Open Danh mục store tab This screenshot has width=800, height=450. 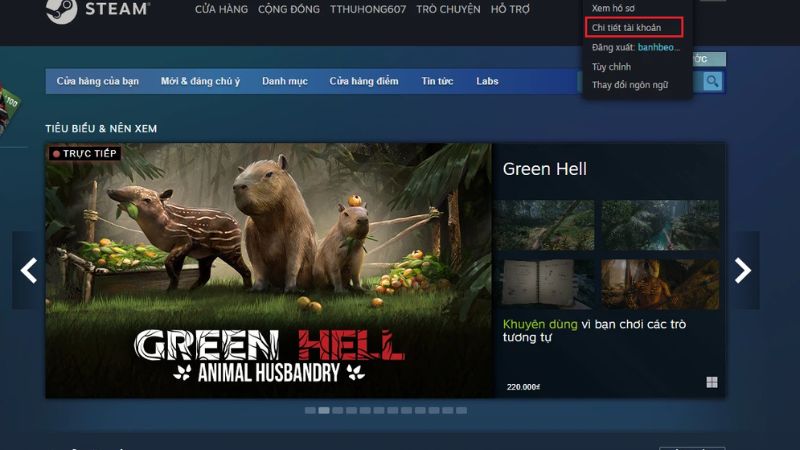click(x=285, y=81)
